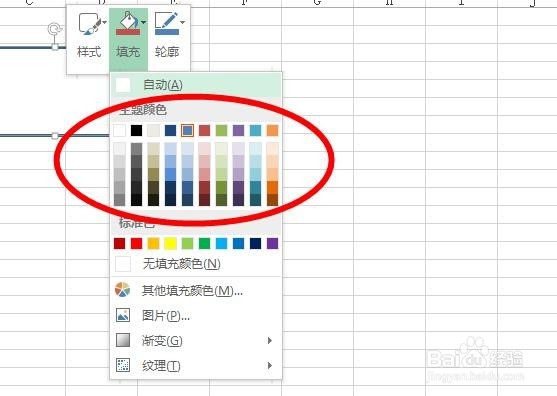557x396 pixels.
Task: Pick yellow standard color swatch
Action: click(171, 244)
